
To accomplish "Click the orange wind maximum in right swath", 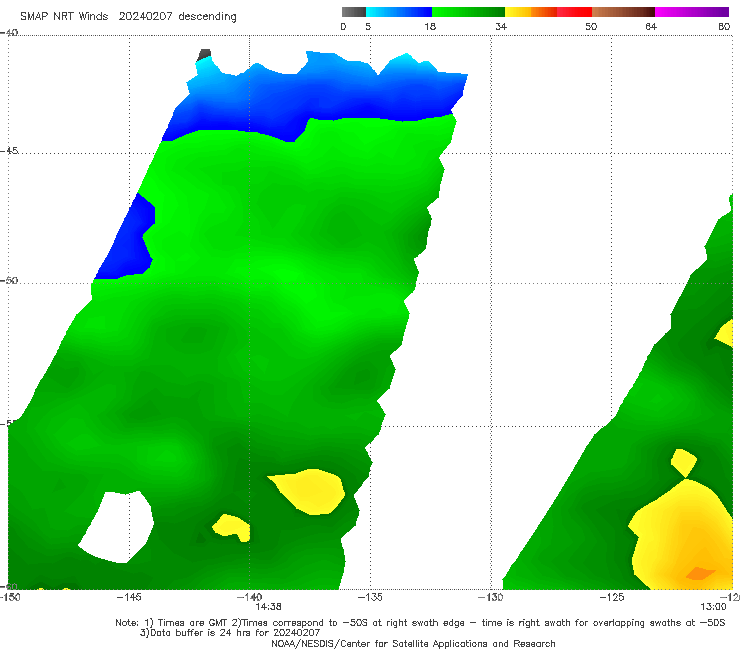I will tap(700, 573).
